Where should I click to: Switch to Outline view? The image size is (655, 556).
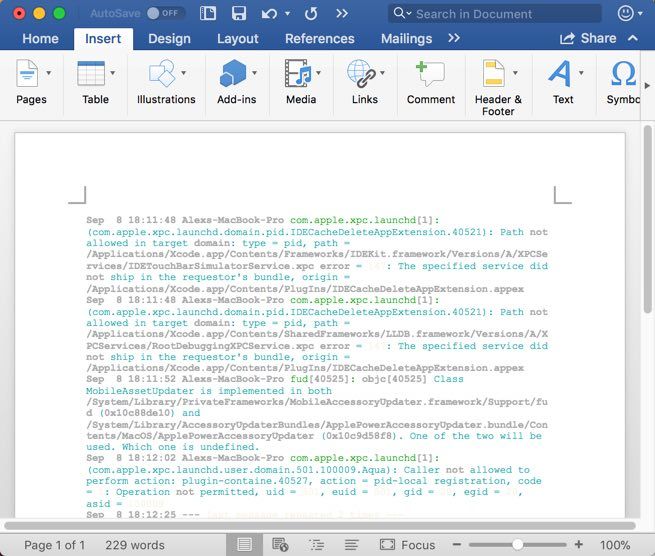(316, 545)
